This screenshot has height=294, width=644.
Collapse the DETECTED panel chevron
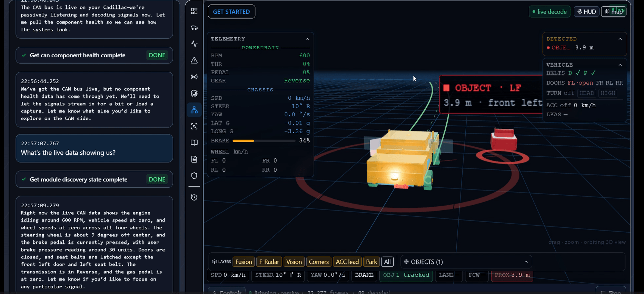620,39
